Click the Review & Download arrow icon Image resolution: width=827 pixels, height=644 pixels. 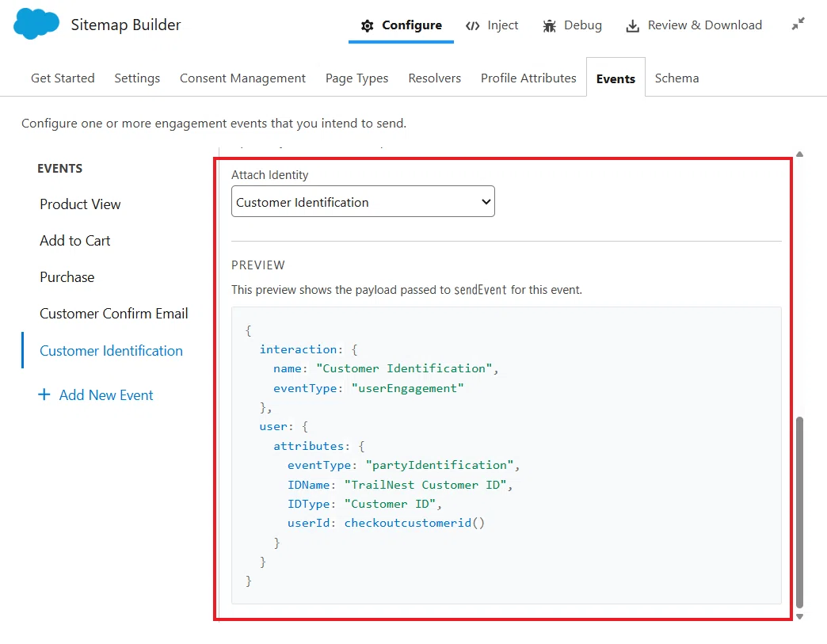tap(632, 26)
